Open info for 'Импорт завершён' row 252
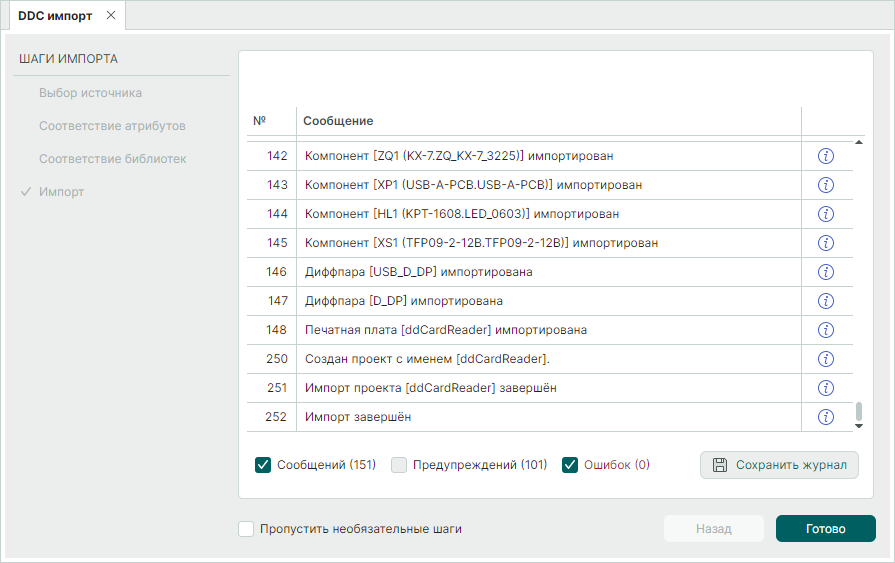This screenshot has width=895, height=563. (x=826, y=417)
